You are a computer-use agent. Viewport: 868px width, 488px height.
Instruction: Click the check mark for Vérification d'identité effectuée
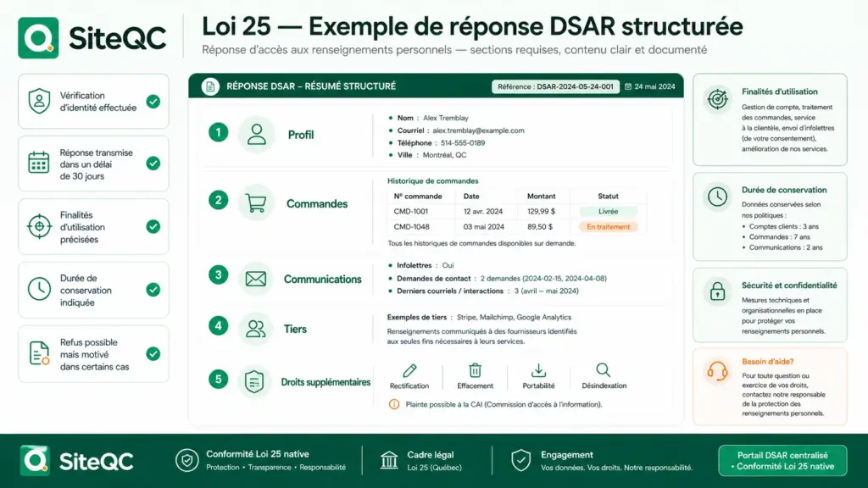click(153, 102)
